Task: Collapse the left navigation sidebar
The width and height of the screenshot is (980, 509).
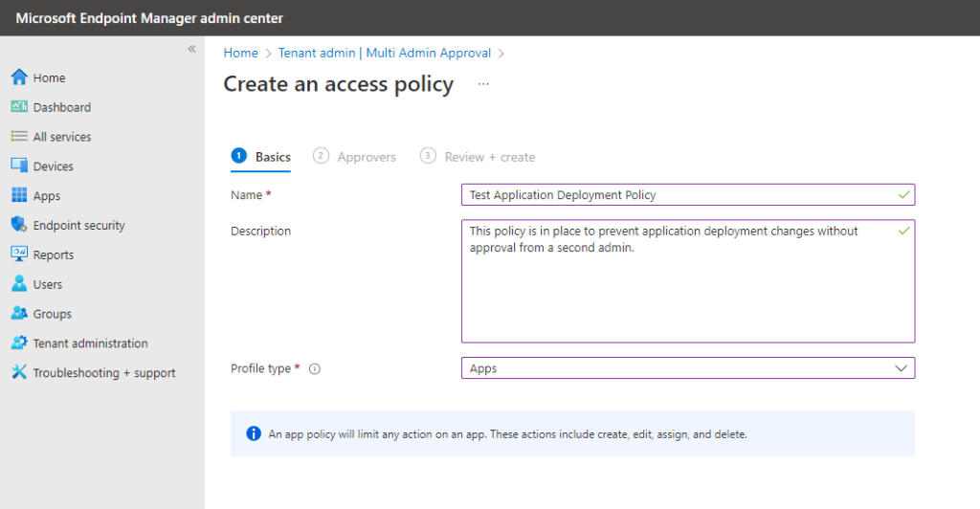Action: 191,49
